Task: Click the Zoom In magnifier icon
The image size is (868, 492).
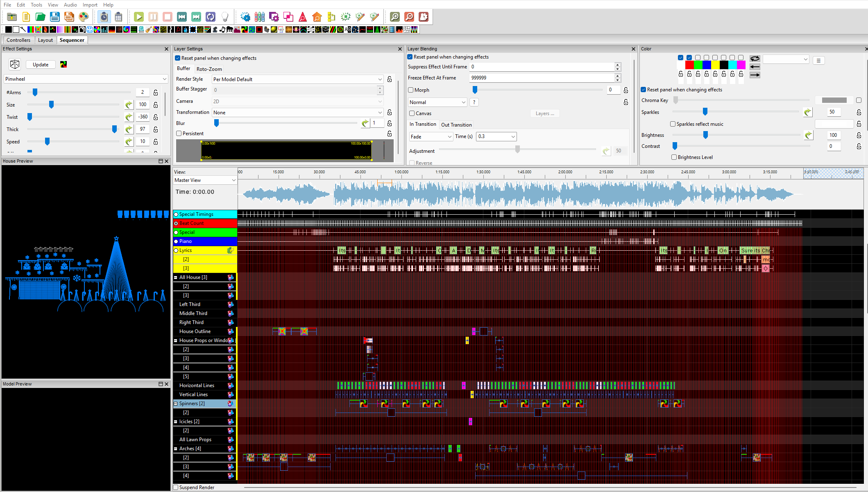Action: 394,17
